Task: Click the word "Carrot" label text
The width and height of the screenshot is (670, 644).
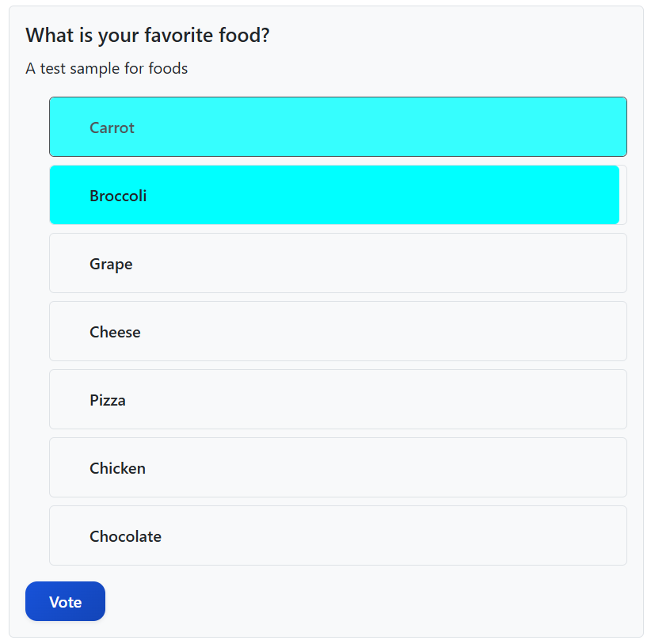Action: pos(112,128)
